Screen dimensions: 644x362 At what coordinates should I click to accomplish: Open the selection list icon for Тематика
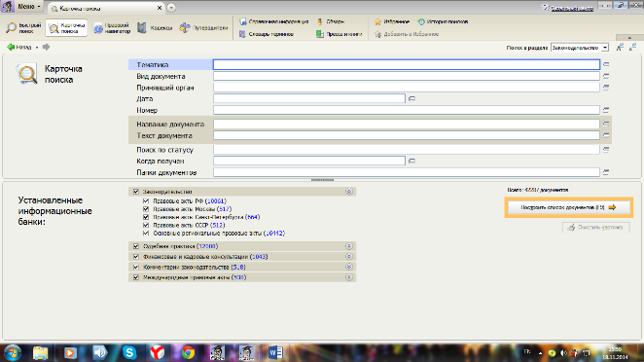pyautogui.click(x=606, y=64)
